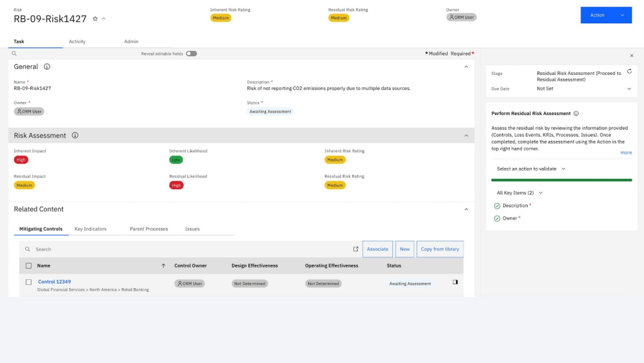644x363 pixels.
Task: Refresh the Stage panel with the refresh icon
Action: click(629, 72)
